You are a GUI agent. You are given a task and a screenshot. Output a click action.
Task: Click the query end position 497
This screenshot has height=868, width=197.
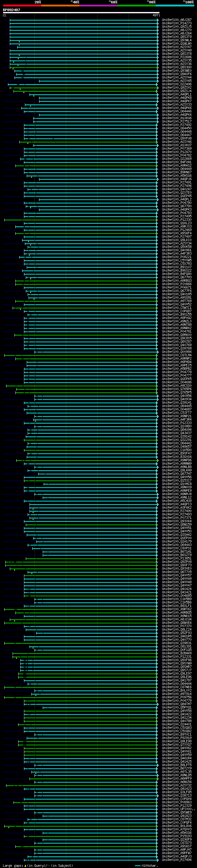coord(155,15)
